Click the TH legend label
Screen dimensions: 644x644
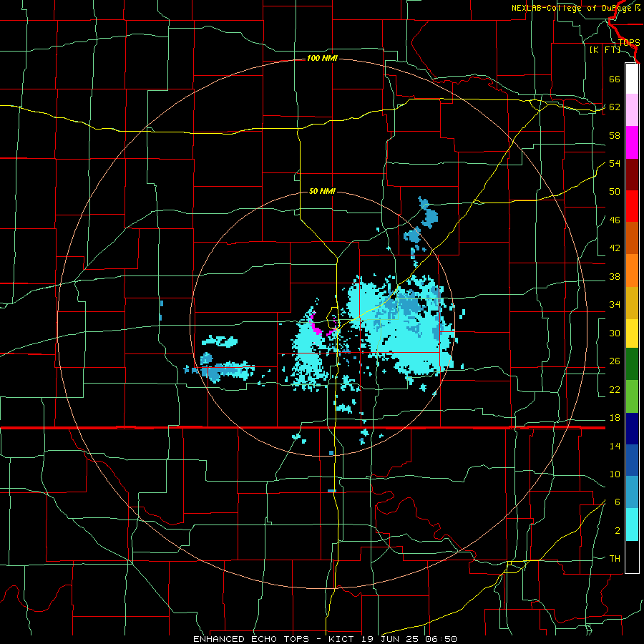(x=615, y=559)
